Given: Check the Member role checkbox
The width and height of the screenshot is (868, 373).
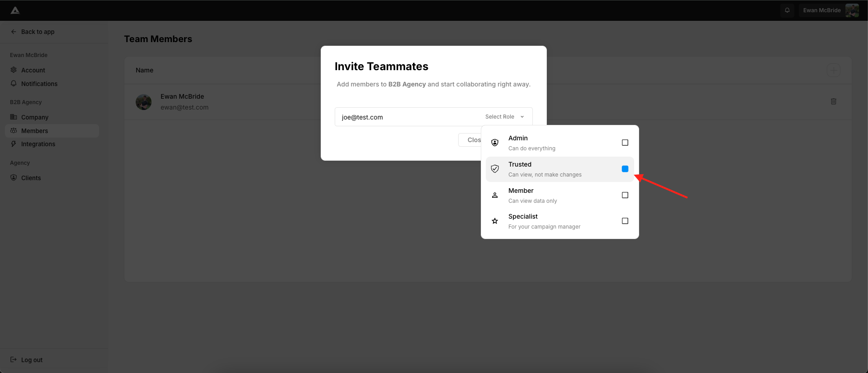Looking at the screenshot, I should 625,195.
